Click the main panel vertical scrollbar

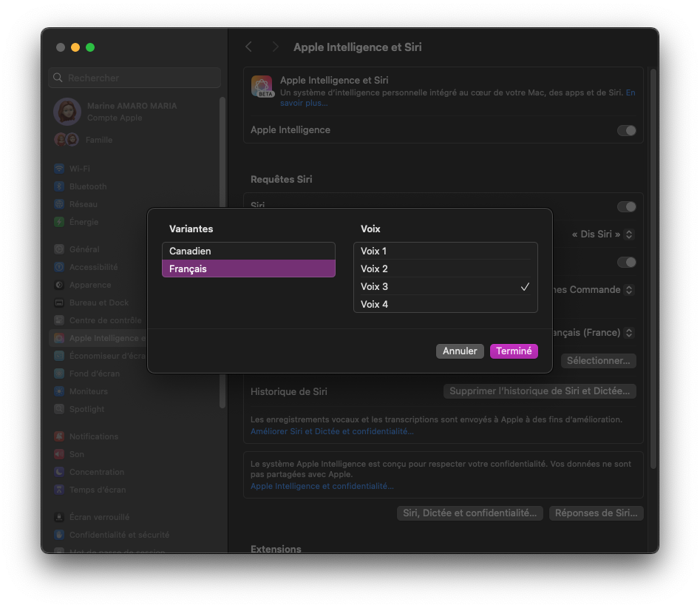click(x=653, y=266)
